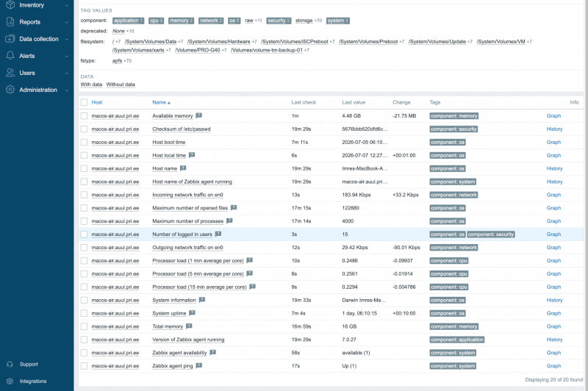Filter by component tag 'network'
This screenshot has height=391, width=588.
pos(211,21)
